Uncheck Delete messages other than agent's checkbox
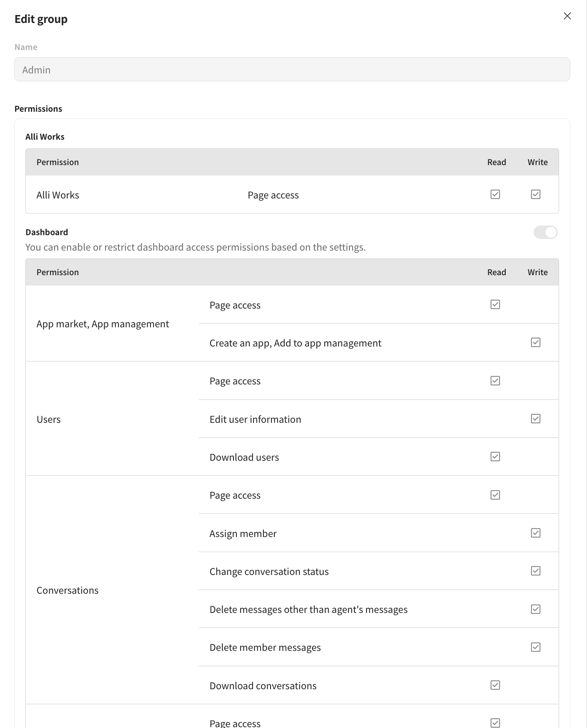 point(535,609)
